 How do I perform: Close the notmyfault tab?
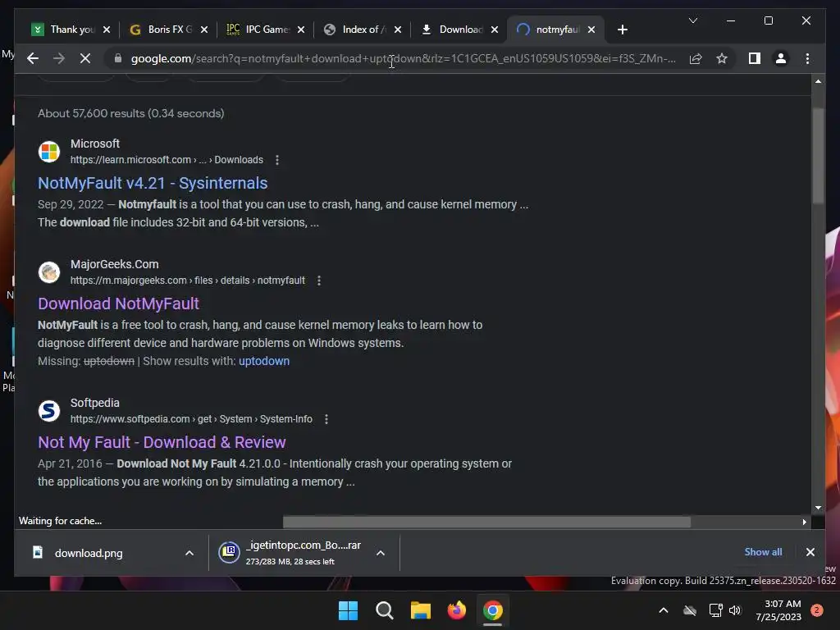coord(591,30)
